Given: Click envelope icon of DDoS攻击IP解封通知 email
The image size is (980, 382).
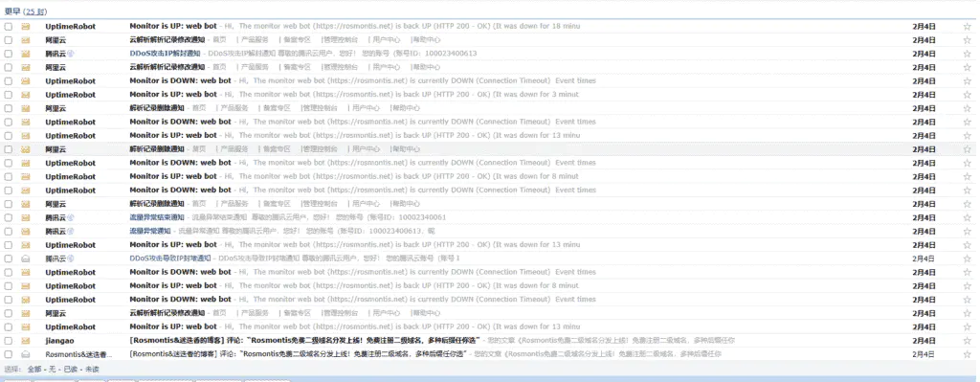Looking at the screenshot, I should (x=26, y=54).
